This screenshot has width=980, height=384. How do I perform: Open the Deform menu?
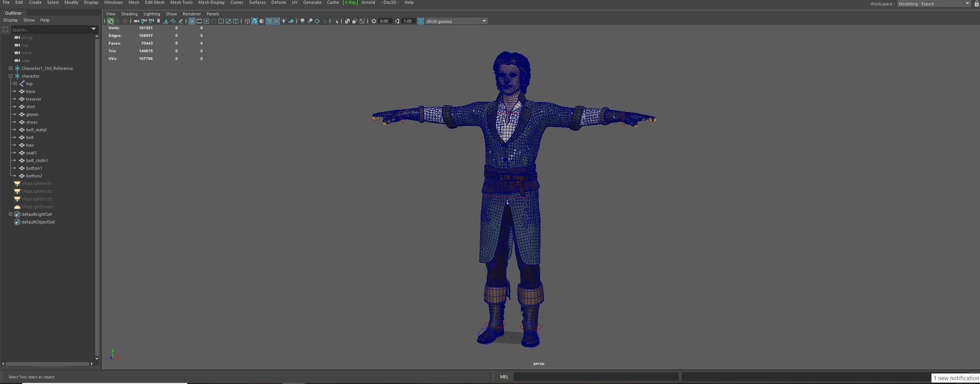click(278, 3)
